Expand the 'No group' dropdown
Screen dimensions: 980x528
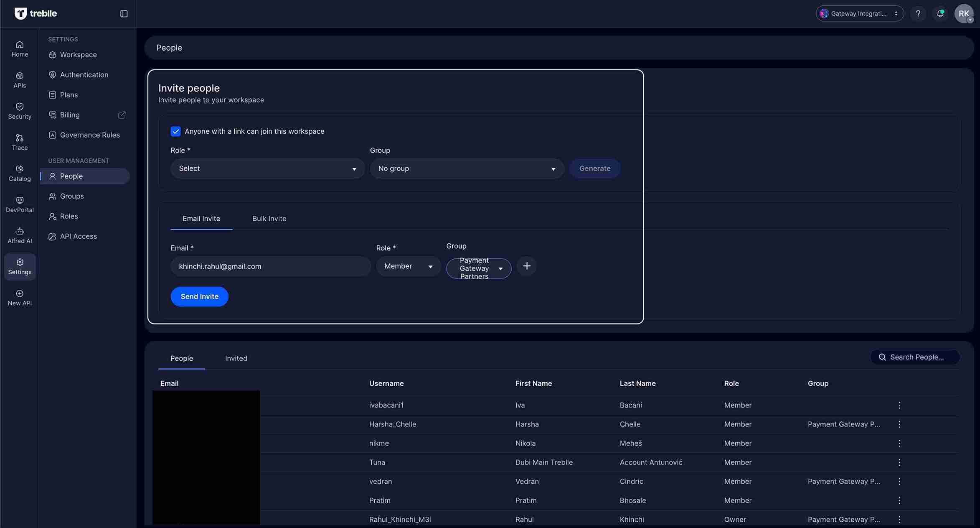467,168
